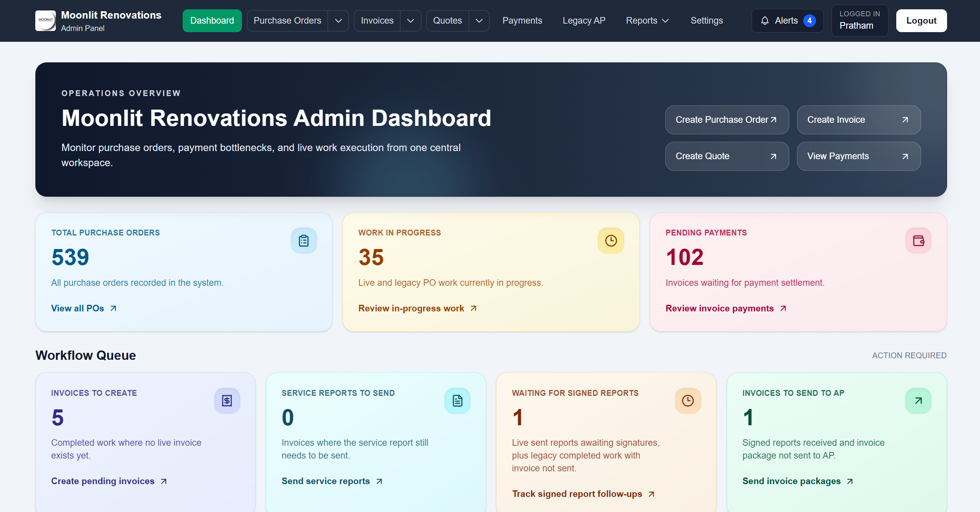The width and height of the screenshot is (980, 512).
Task: Open the Invoices nav item
Action: coord(377,21)
